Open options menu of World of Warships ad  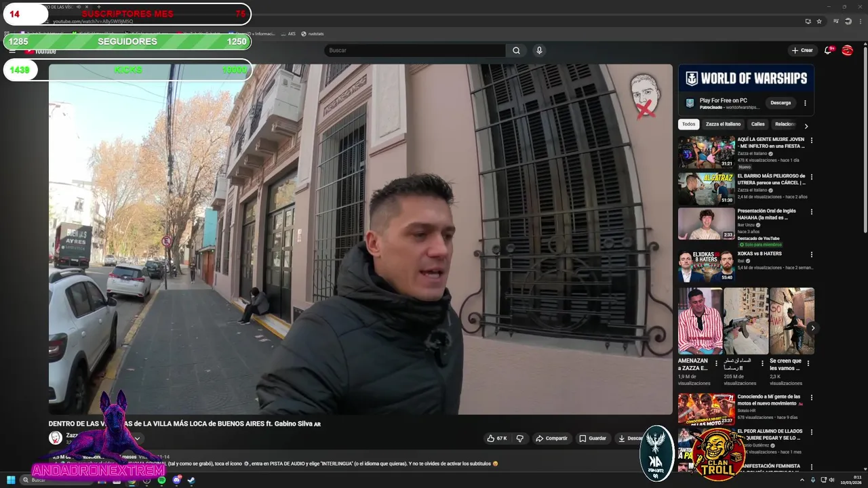click(805, 103)
